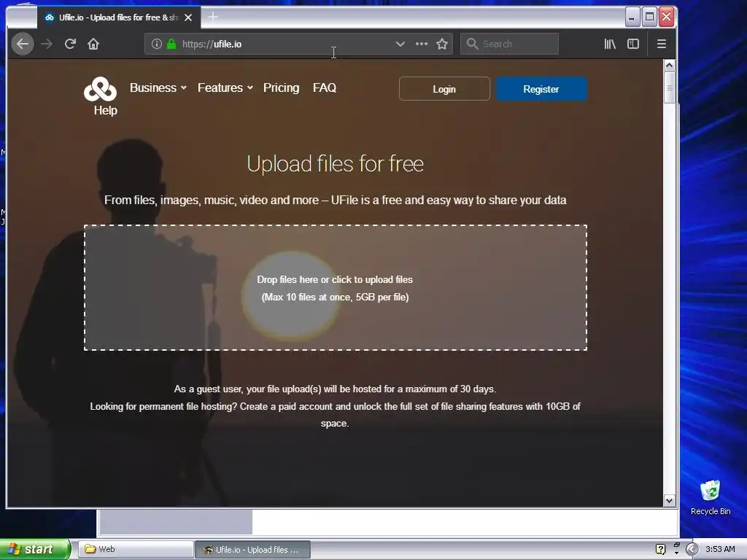
Task: Open the Help link
Action: 105,111
